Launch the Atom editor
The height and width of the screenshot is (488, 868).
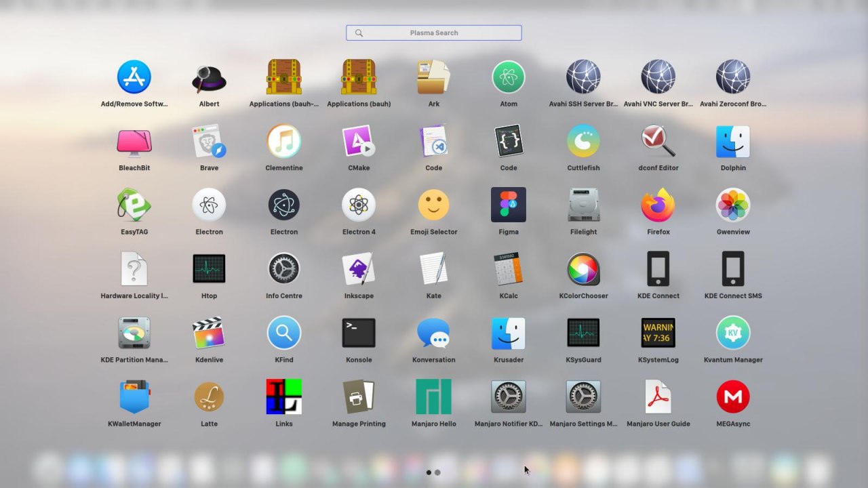[x=509, y=77]
